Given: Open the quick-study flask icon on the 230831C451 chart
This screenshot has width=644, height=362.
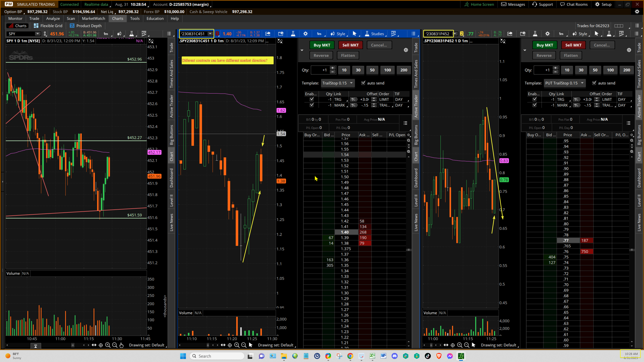Looking at the screenshot, I should point(293,34).
